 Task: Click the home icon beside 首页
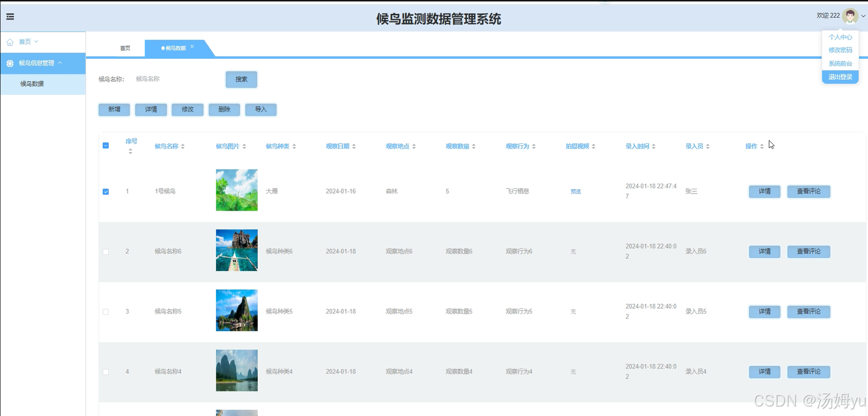tap(10, 42)
